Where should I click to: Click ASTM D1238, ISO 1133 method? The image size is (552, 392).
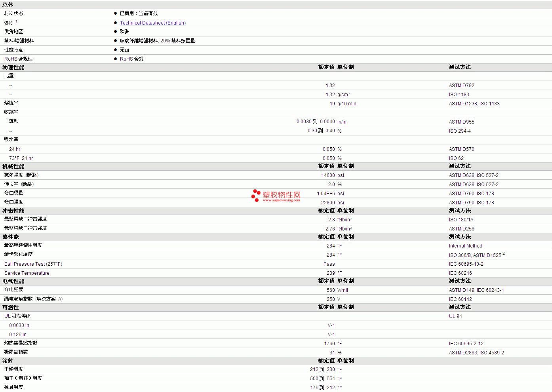[474, 104]
